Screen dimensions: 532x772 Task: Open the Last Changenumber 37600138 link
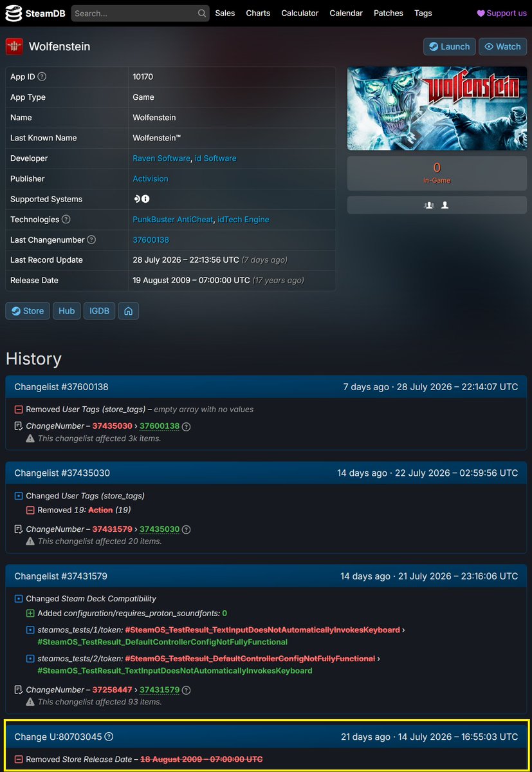click(151, 240)
